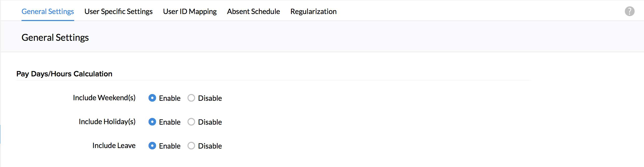Viewport: 644px width, 167px height.
Task: Click the Include Leave field label
Action: (114, 145)
